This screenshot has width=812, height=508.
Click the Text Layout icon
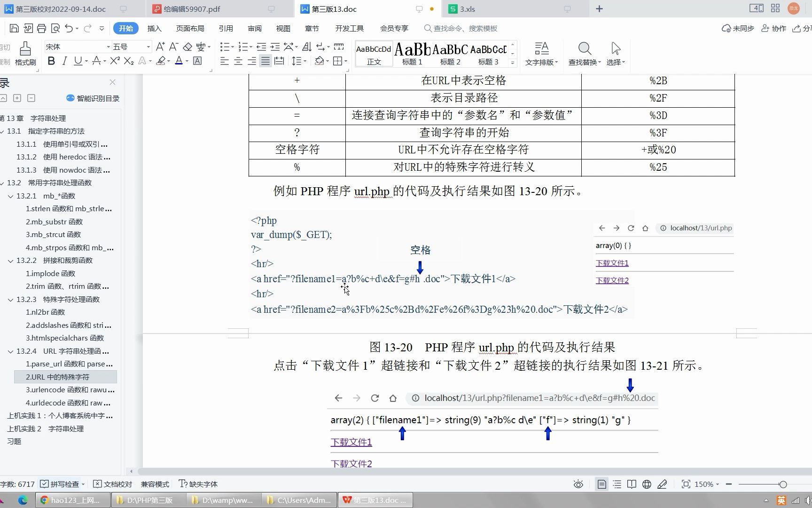[x=541, y=54]
